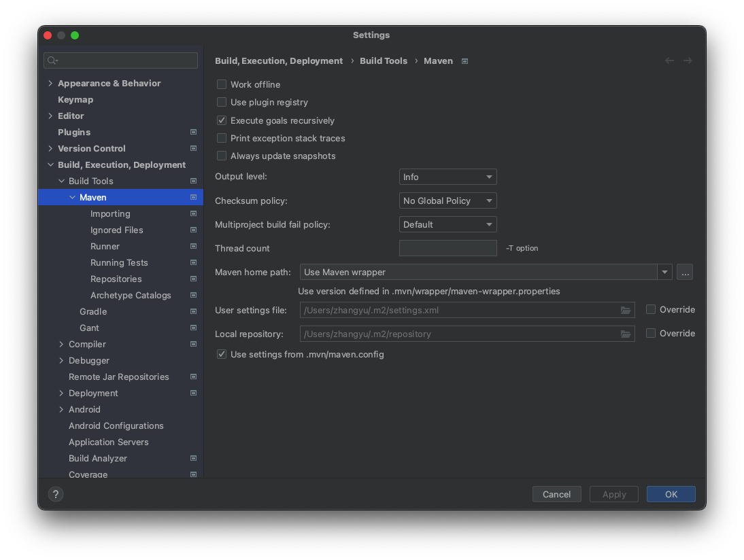Select Keymap in the settings tree
The image size is (744, 560).
pyautogui.click(x=75, y=100)
